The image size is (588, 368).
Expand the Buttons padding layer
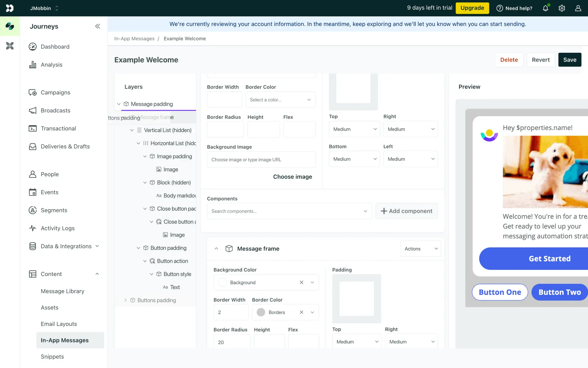[x=125, y=300]
